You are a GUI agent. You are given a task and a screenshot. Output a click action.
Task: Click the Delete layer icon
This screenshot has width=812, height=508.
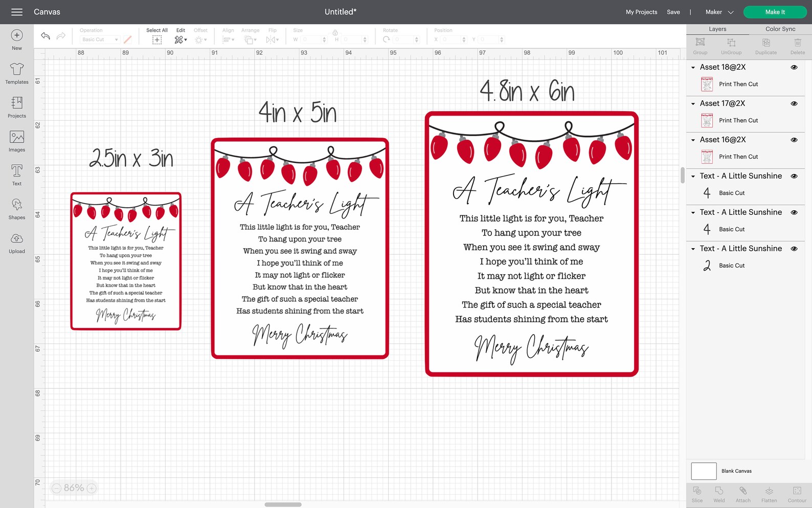(798, 42)
